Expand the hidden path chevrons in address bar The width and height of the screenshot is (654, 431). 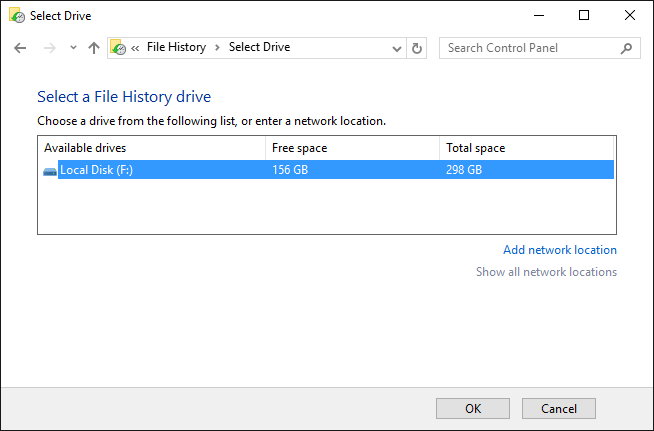[x=135, y=48]
